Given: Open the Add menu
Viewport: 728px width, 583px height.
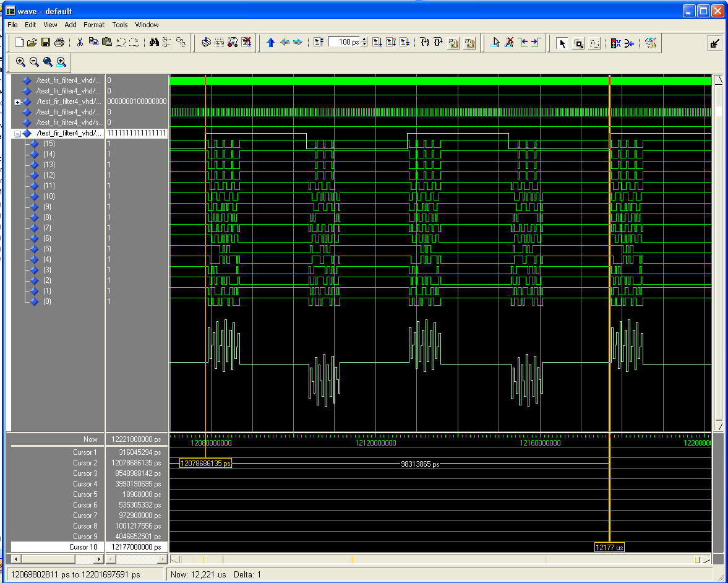Looking at the screenshot, I should 70,25.
